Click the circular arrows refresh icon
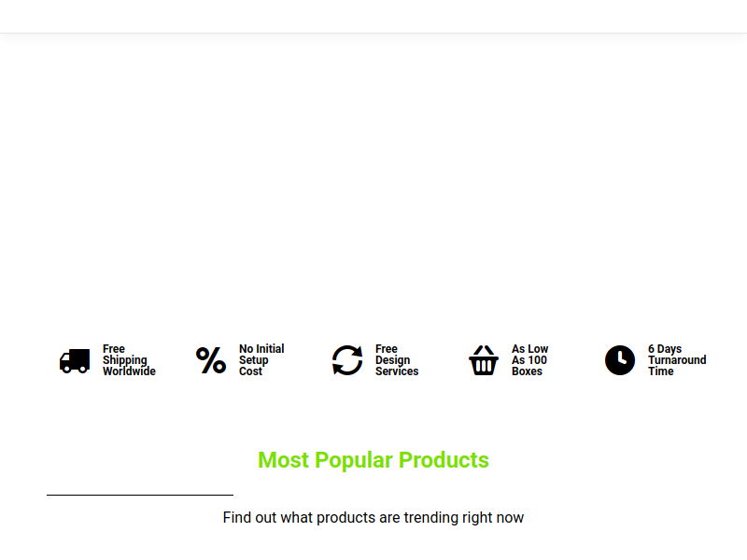This screenshot has width=747, height=560. [347, 360]
